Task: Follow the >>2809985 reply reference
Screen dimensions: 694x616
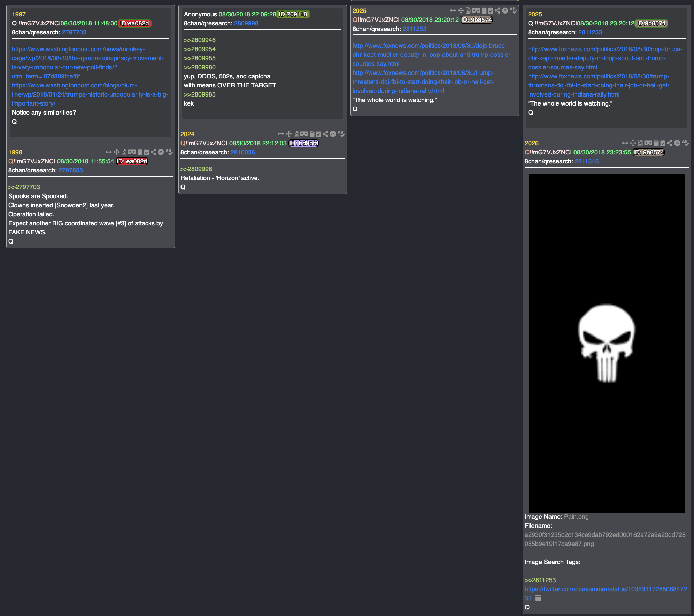Action: coord(200,94)
